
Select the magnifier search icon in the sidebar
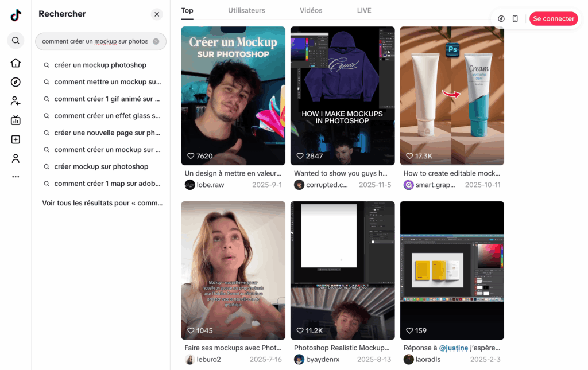pyautogui.click(x=16, y=41)
